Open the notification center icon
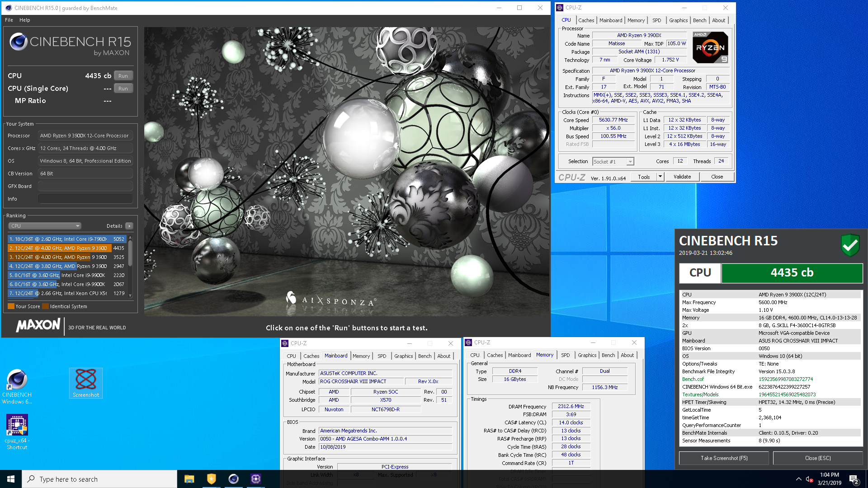Image resolution: width=868 pixels, height=488 pixels. [854, 479]
